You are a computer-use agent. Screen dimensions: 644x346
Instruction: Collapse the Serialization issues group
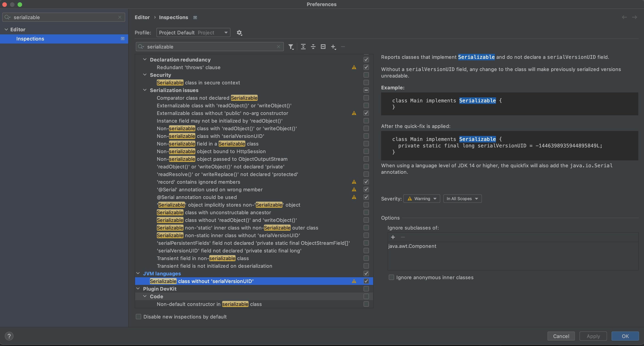(145, 90)
